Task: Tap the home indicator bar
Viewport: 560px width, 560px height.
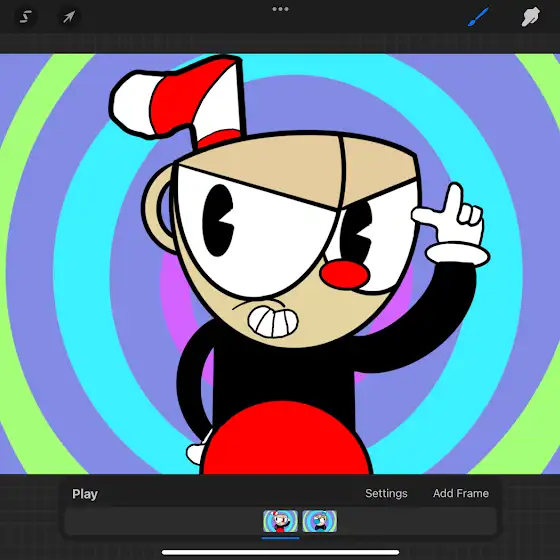Action: pyautogui.click(x=280, y=552)
